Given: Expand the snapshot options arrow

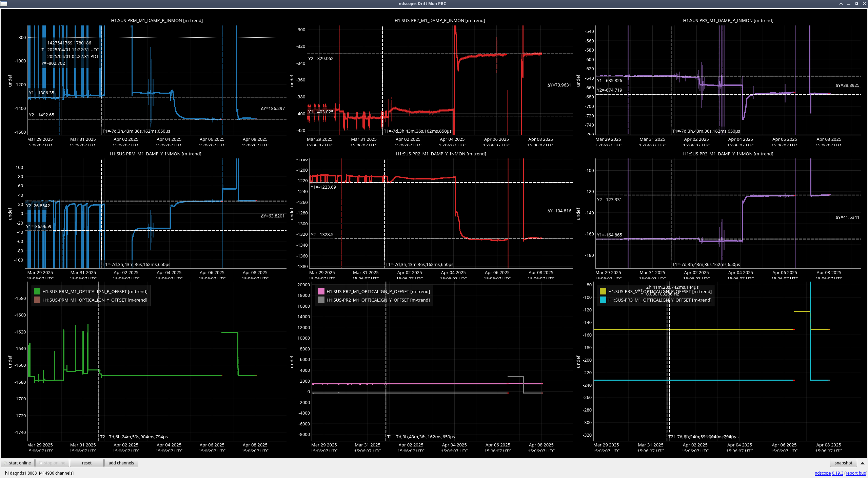Looking at the screenshot, I should [x=863, y=463].
